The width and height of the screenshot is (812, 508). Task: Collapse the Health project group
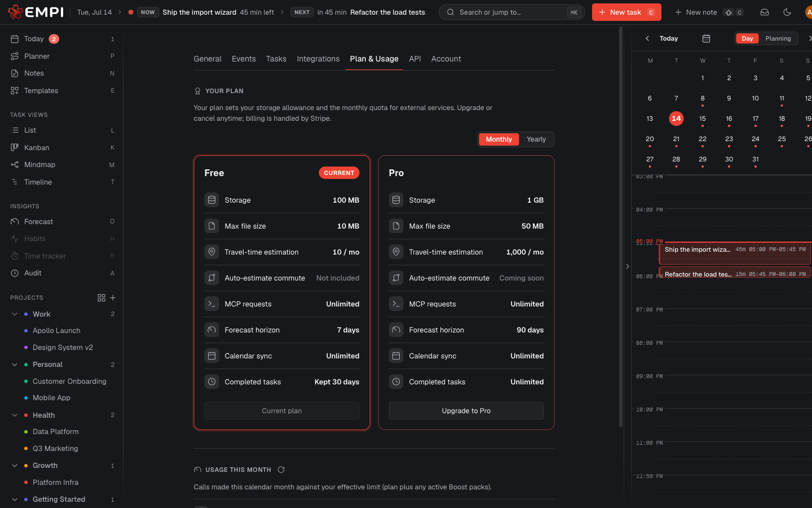pos(15,415)
